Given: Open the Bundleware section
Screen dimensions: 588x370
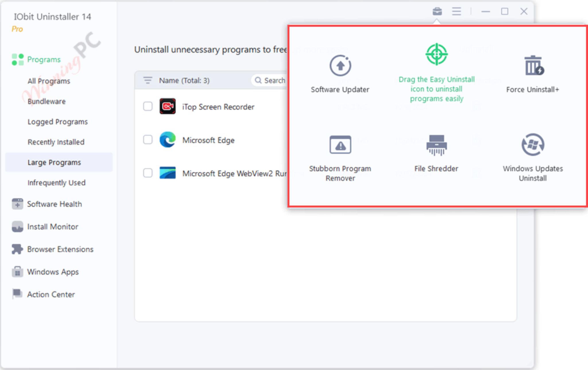Looking at the screenshot, I should (47, 101).
